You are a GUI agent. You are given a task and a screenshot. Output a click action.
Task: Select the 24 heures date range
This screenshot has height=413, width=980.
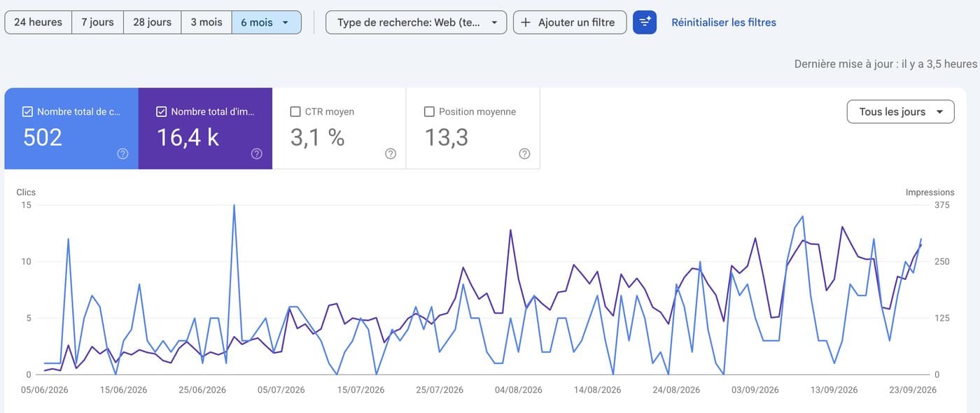pyautogui.click(x=38, y=22)
